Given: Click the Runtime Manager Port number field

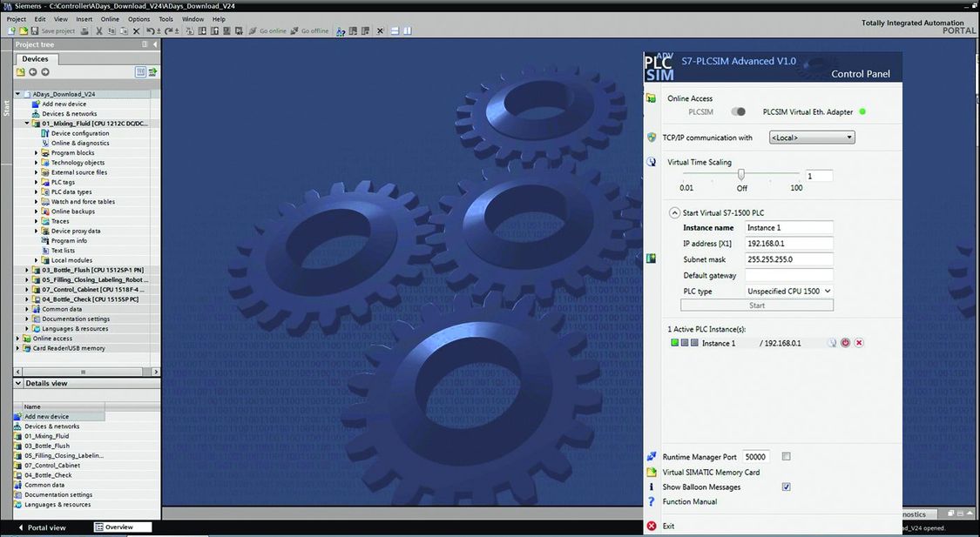Looking at the screenshot, I should [x=755, y=456].
